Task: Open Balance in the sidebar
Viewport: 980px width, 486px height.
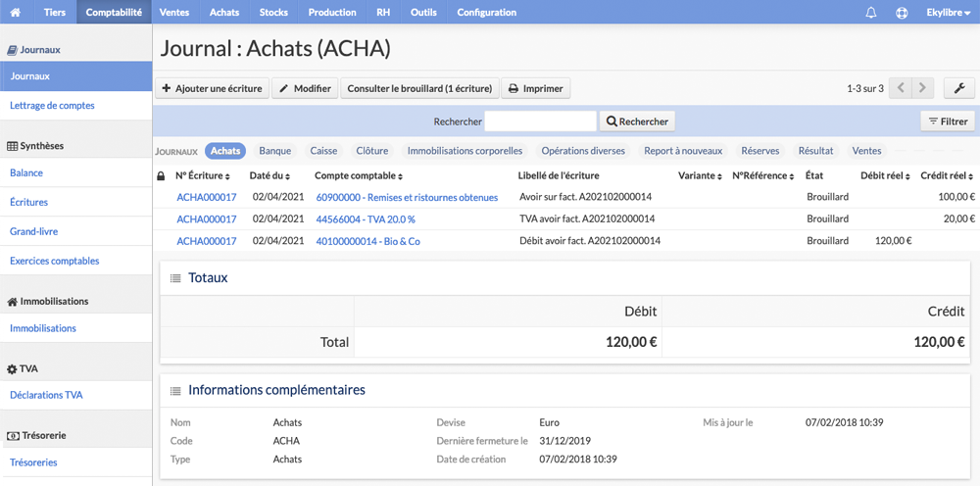Action: (x=76, y=172)
